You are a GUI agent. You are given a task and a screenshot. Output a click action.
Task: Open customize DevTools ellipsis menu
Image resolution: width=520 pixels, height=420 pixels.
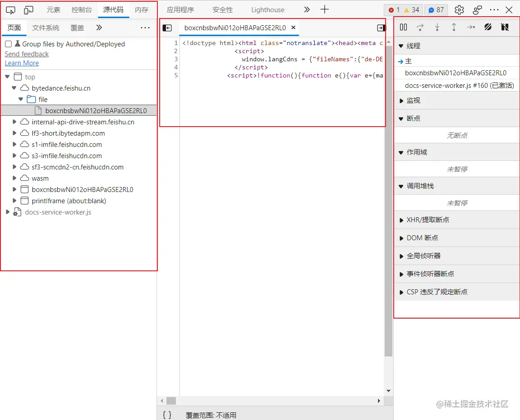tap(494, 10)
